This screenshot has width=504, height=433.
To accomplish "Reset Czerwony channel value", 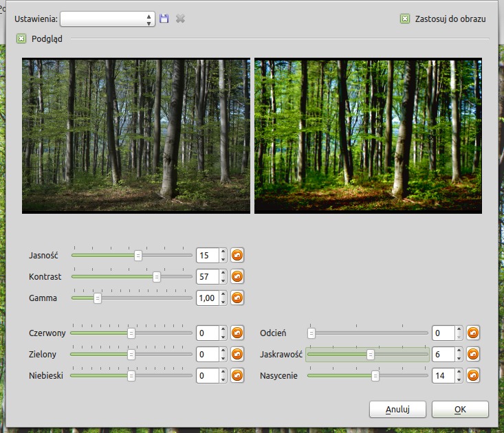I will (237, 333).
